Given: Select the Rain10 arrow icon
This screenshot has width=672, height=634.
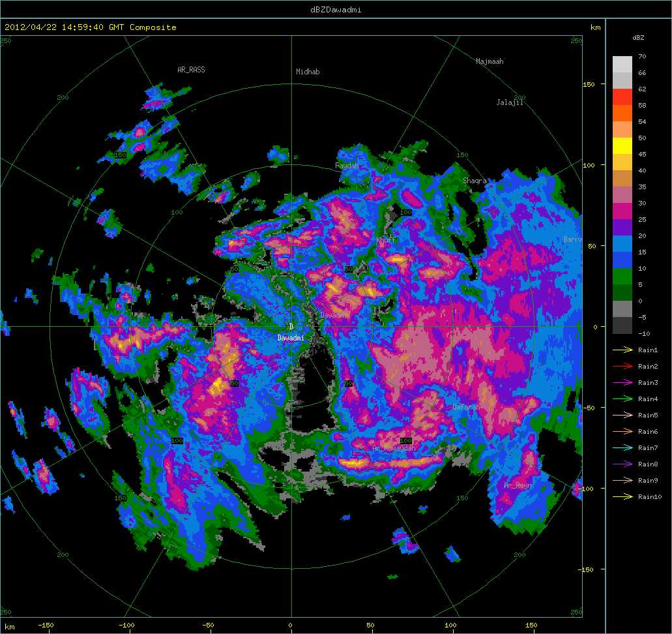Looking at the screenshot, I should tap(622, 497).
